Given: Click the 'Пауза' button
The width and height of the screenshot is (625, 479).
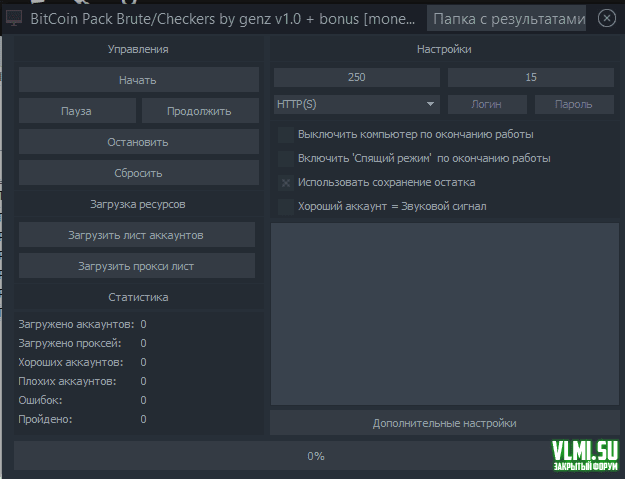Looking at the screenshot, I should pos(76,111).
